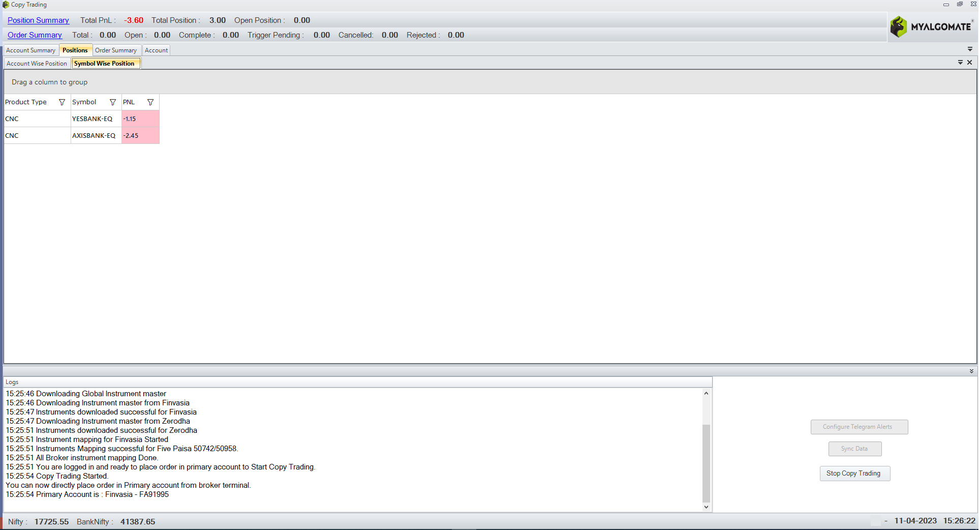Click the PNL column filter icon
980x530 pixels.
[x=150, y=102]
